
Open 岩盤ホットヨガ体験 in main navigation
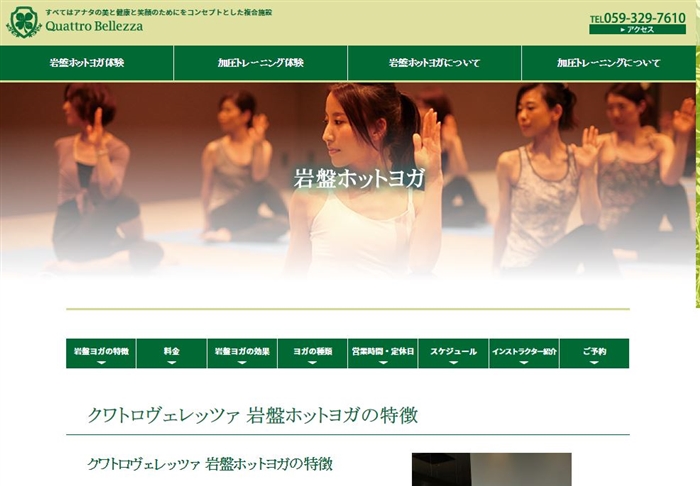[x=87, y=63]
